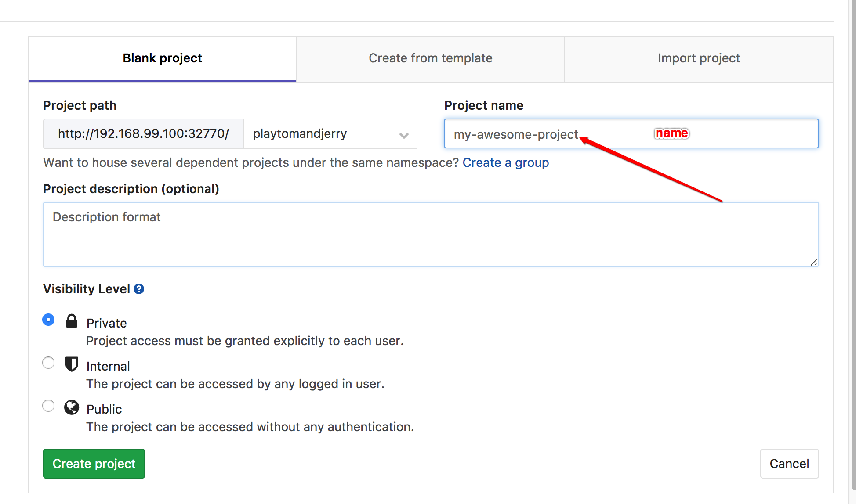Click the Internal shield icon
856x504 pixels.
pos(72,364)
